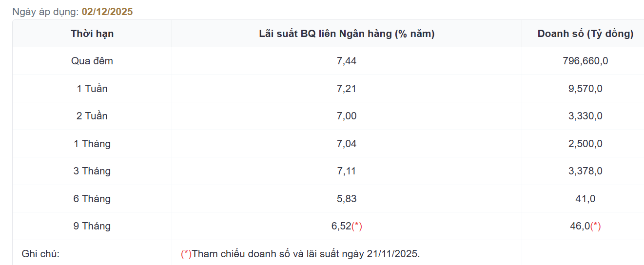Select the "1 Tuần" row label
644x265 pixels.
tap(92, 89)
